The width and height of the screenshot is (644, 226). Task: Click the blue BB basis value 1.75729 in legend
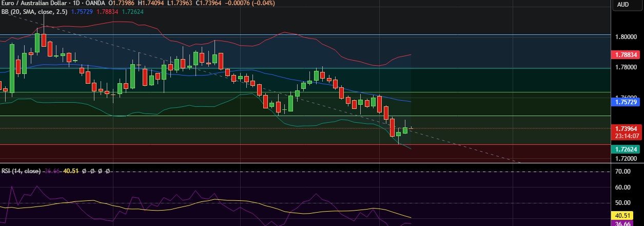click(x=82, y=12)
